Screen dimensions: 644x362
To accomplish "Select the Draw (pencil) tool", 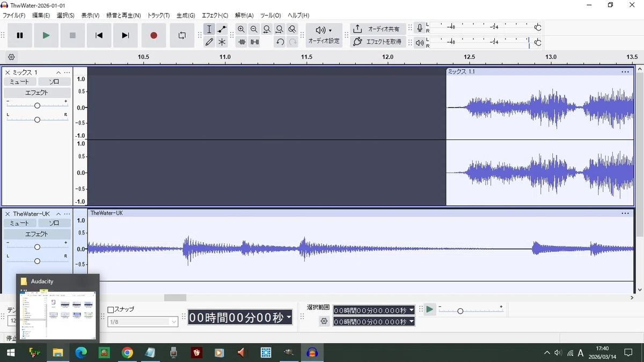I will click(209, 42).
